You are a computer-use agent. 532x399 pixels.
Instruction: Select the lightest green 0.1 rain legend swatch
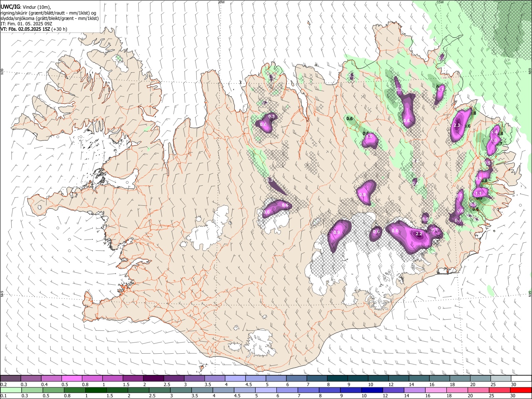[11, 390]
